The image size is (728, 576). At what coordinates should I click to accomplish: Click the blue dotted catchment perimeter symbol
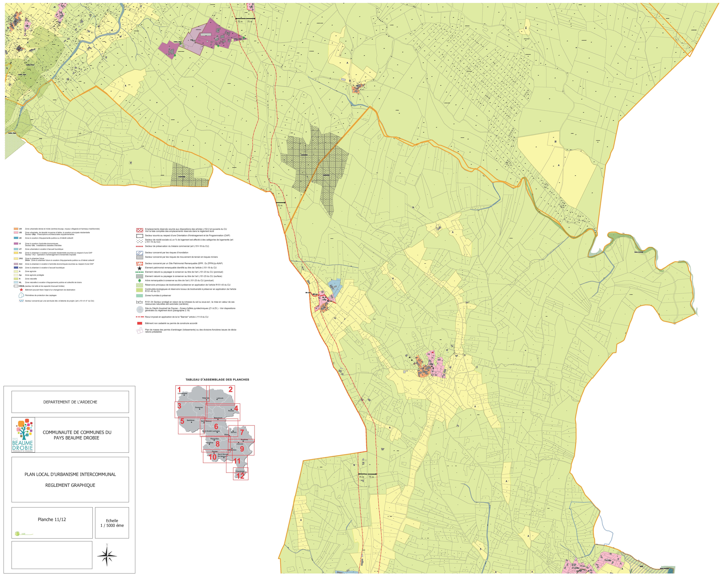21,295
